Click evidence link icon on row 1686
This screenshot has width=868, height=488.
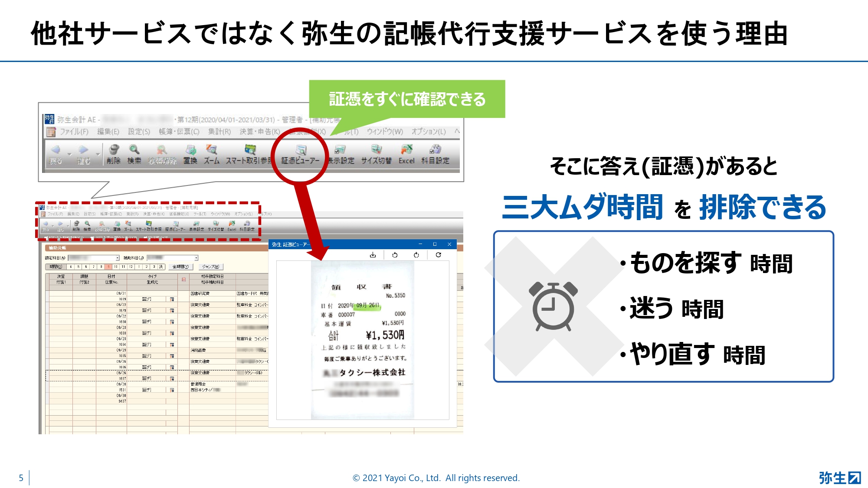(172, 367)
